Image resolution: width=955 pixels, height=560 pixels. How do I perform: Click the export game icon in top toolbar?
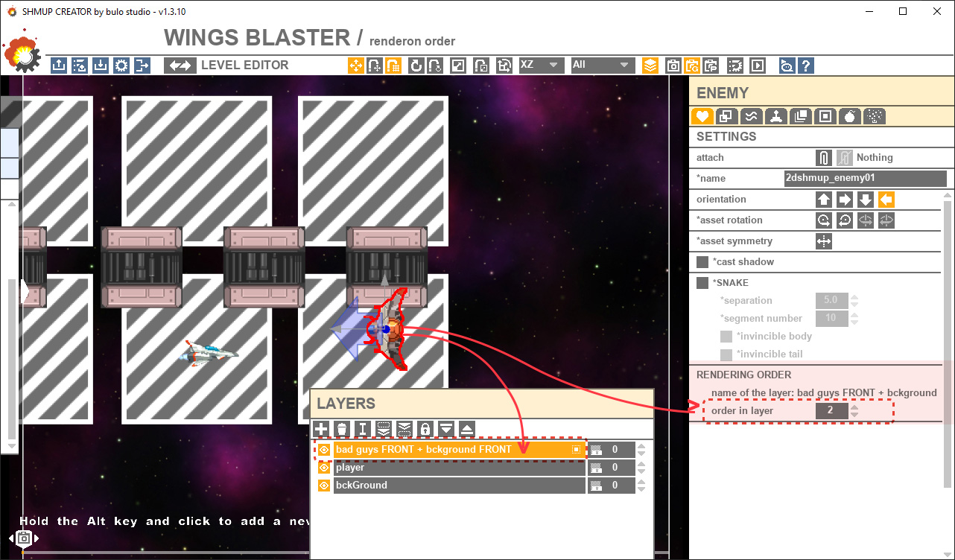[x=59, y=66]
